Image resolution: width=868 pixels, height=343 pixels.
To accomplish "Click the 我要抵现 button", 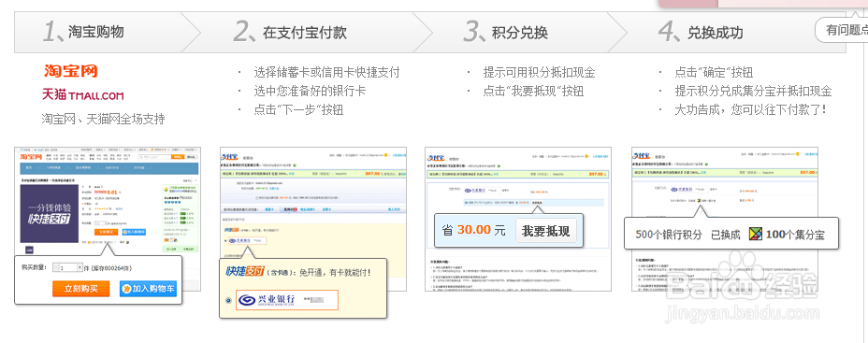I will point(545,231).
